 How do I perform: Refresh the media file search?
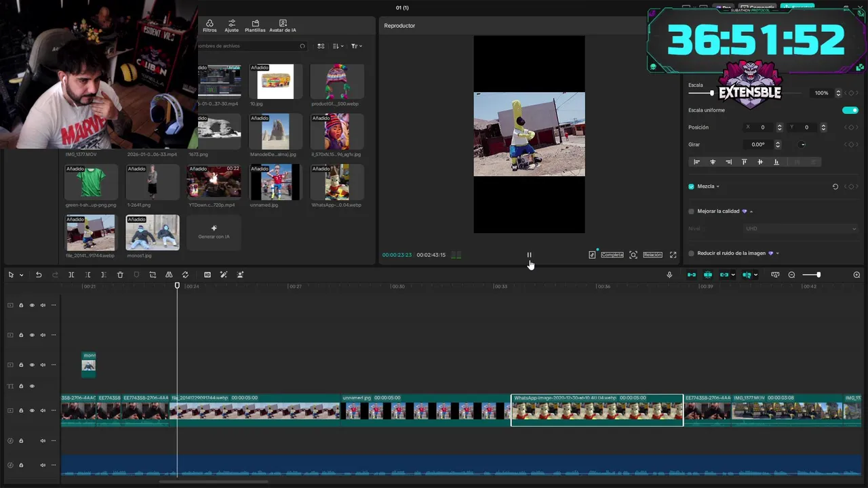coord(302,46)
